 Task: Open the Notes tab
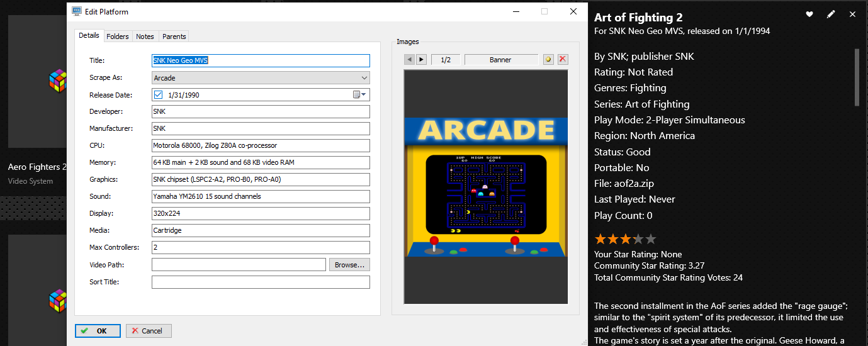145,36
